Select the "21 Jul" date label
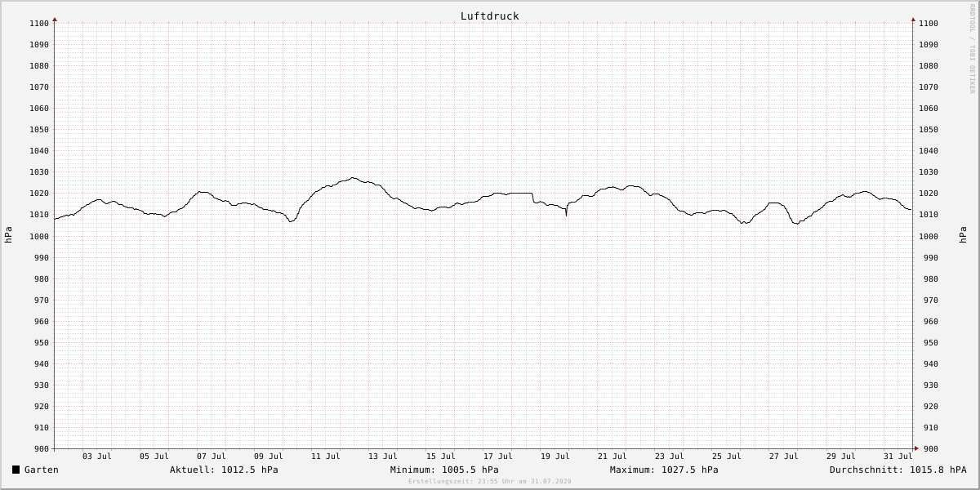980x490 pixels. tap(612, 457)
